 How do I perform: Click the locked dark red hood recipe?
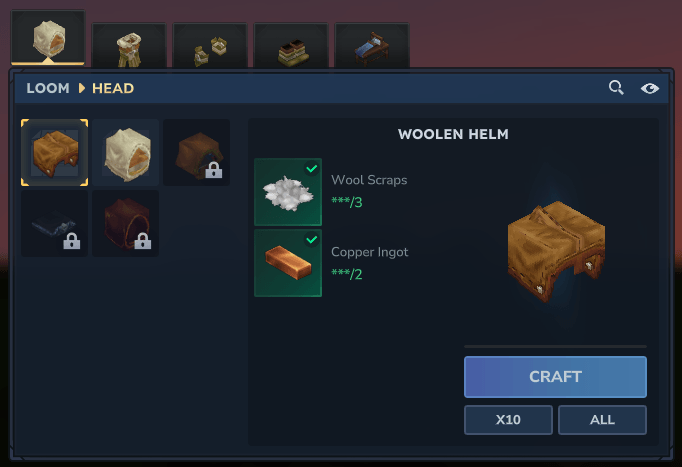pyautogui.click(x=126, y=223)
